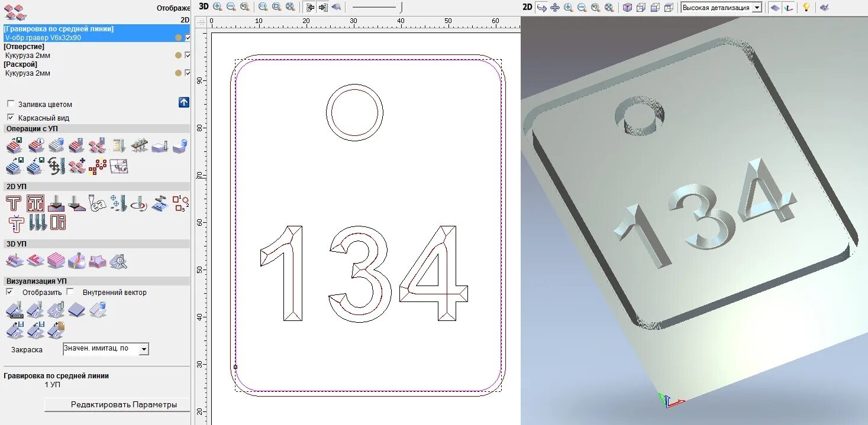Click the 134 relief in 3D preview

coord(704,214)
